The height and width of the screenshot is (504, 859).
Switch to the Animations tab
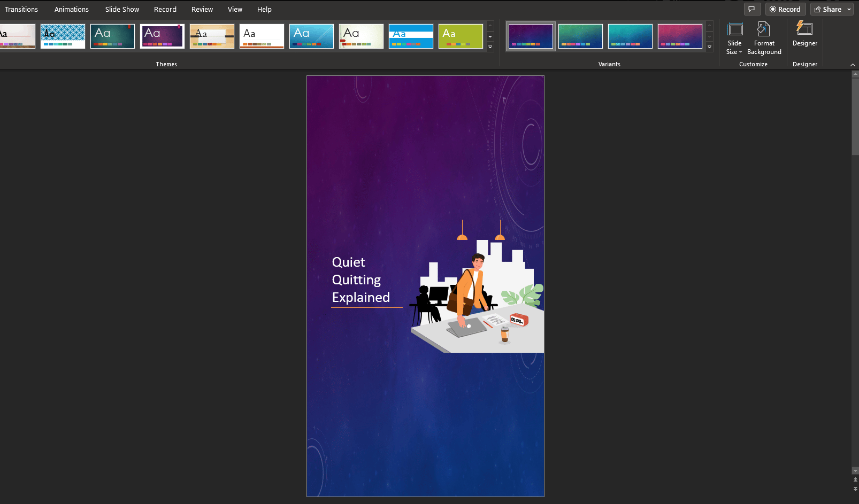click(x=71, y=9)
